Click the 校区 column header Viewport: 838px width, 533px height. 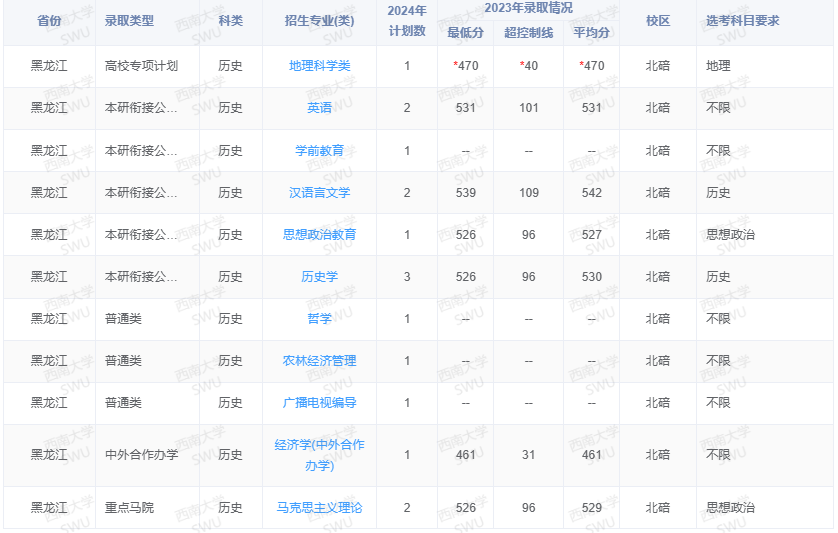[x=657, y=21]
